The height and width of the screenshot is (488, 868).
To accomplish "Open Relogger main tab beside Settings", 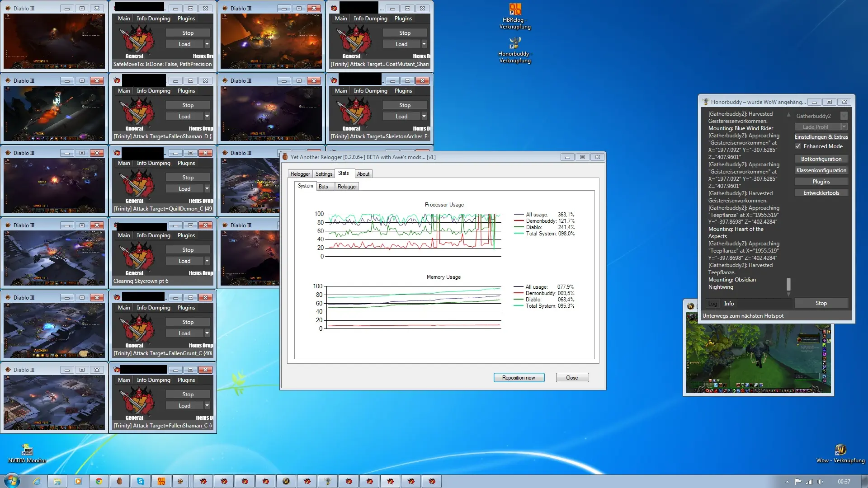I will [300, 174].
